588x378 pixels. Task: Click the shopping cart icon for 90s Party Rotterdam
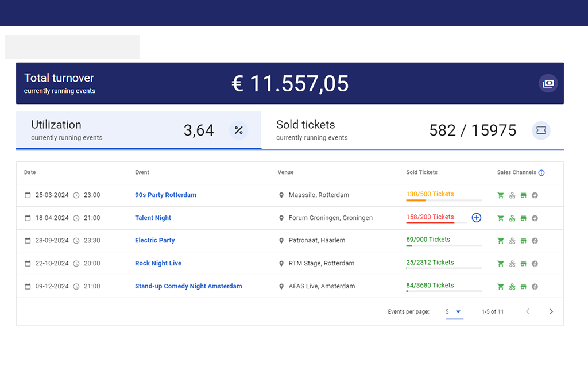500,195
